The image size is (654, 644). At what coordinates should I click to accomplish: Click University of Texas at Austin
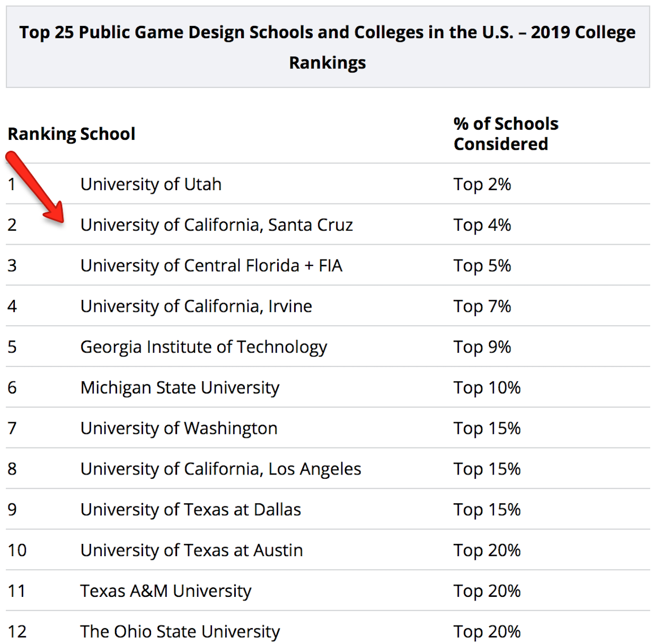point(191,550)
